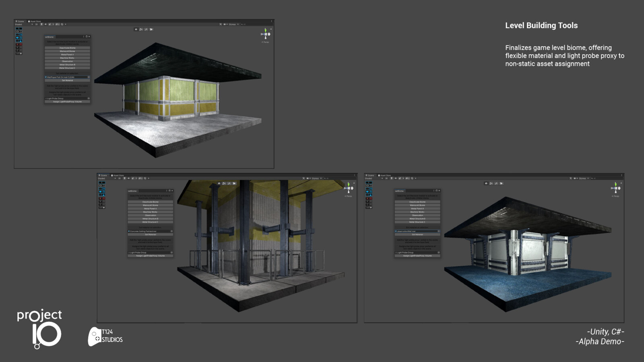644x362 pixels.
Task: Toggle scene lighting icon in blue-floor editor
Action: (392, 178)
